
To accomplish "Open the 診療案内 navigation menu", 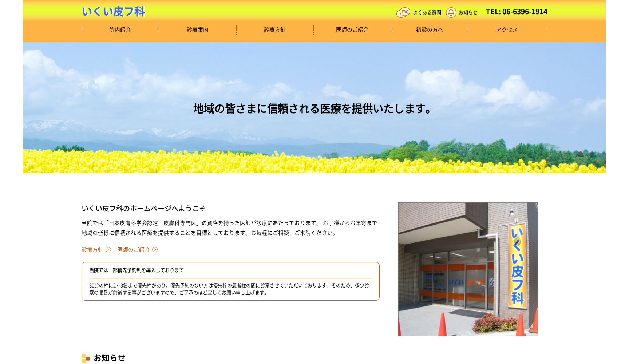I will [198, 30].
